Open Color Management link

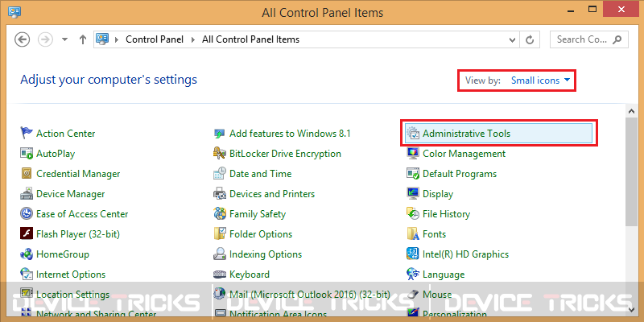464,153
